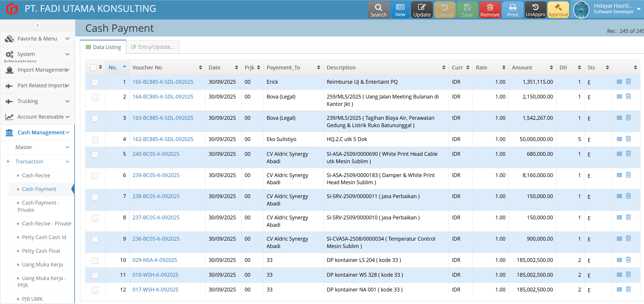The height and width of the screenshot is (304, 644).
Task: Collapse sidebar using double-chevron icon
Action: click(37, 25)
